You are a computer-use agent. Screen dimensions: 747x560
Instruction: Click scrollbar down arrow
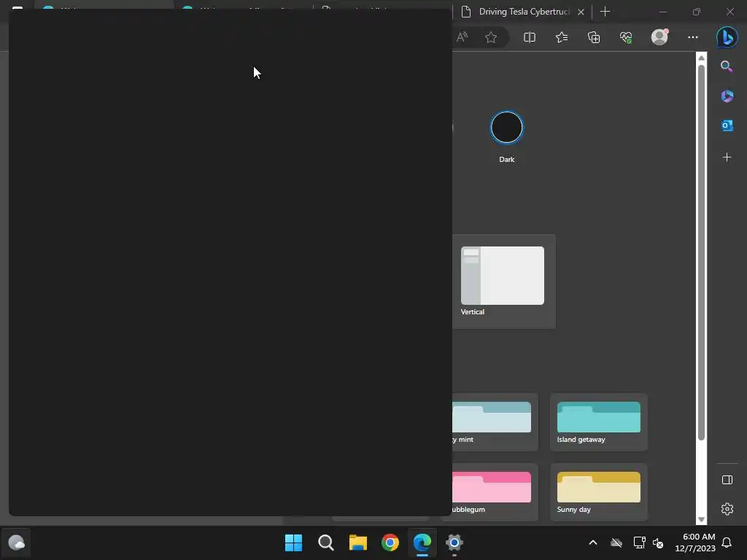[x=701, y=519]
